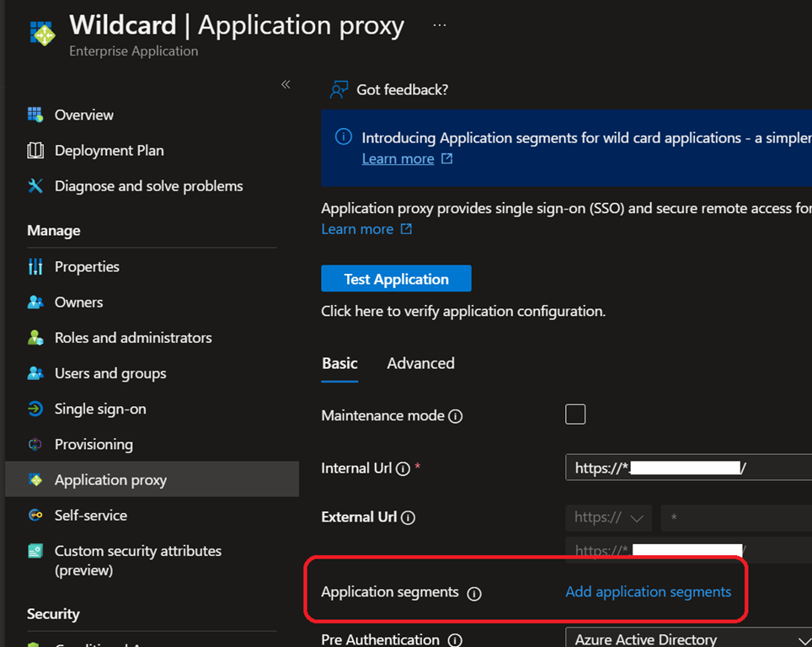Screen dimensions: 812x647
Task: Expand the External Url https:// protocol dropdown
Action: click(608, 518)
